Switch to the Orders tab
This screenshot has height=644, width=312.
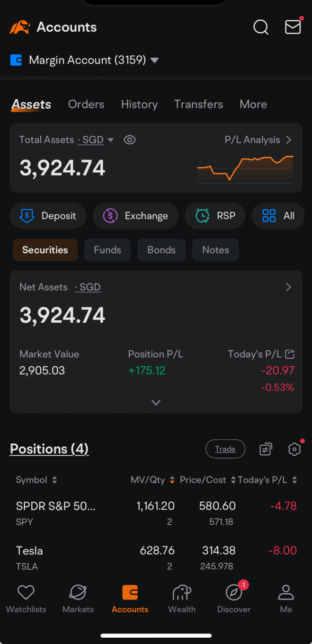(x=86, y=104)
